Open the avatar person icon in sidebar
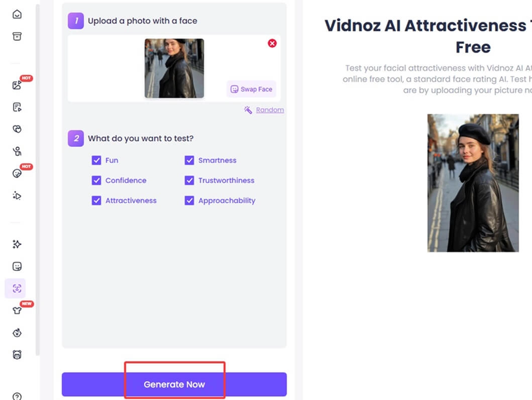532x400 pixels. [x=17, y=151]
